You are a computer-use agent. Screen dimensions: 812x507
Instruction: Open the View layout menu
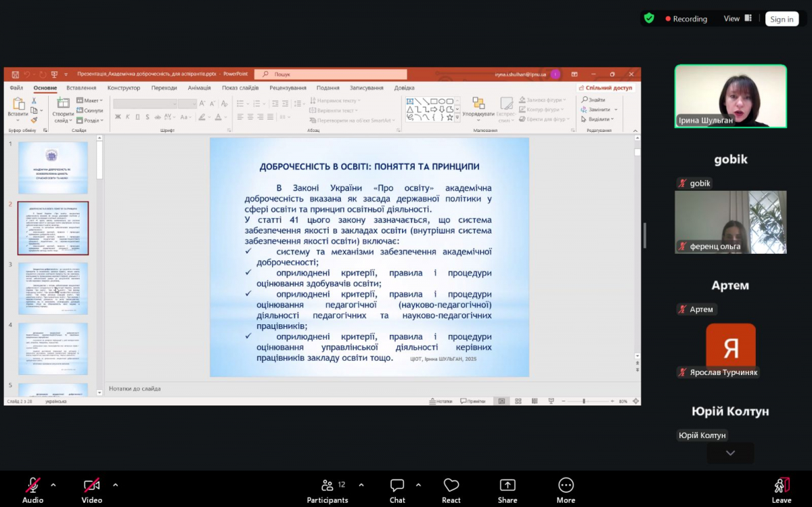(x=738, y=19)
